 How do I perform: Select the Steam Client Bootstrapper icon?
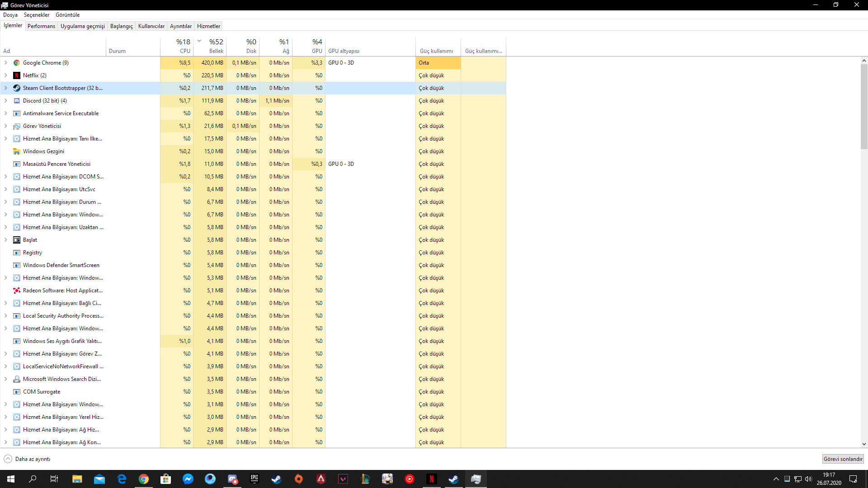tap(17, 88)
